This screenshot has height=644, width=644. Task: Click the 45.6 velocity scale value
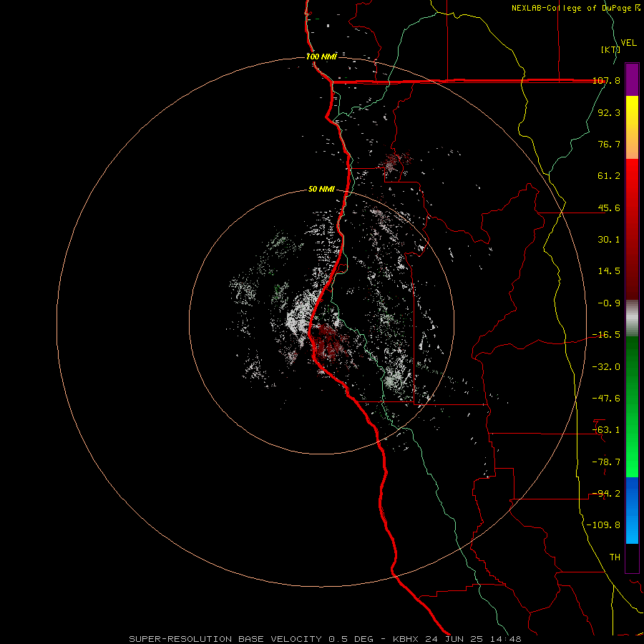609,208
